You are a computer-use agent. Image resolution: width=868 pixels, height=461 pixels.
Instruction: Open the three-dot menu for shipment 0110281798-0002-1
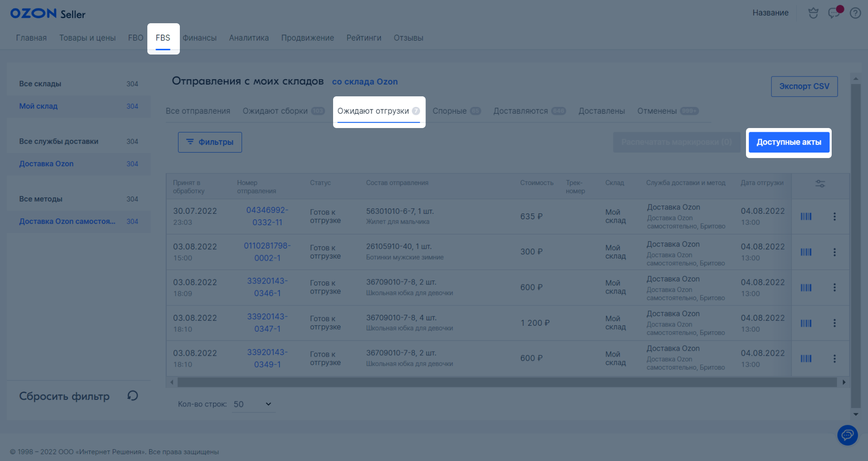coord(834,252)
